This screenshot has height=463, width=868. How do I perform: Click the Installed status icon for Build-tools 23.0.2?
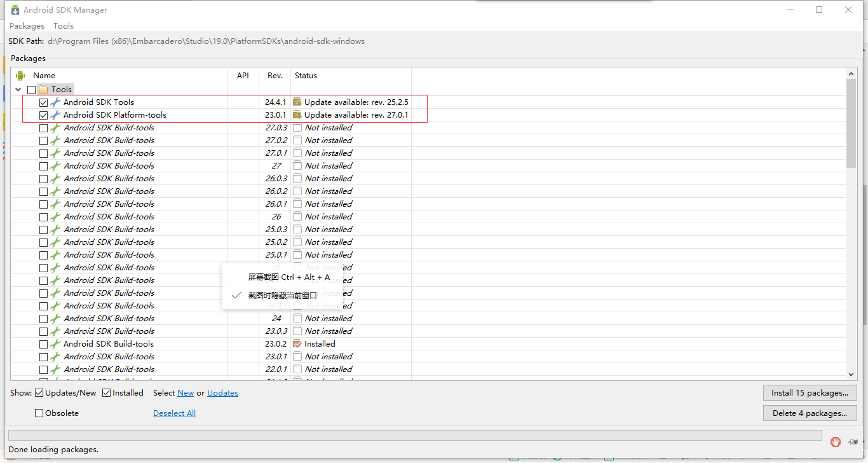(x=297, y=344)
